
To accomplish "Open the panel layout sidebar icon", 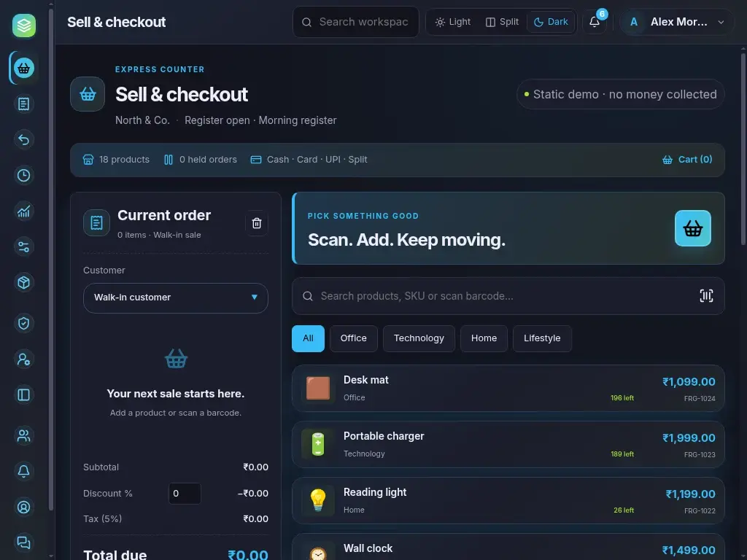I will click(24, 394).
